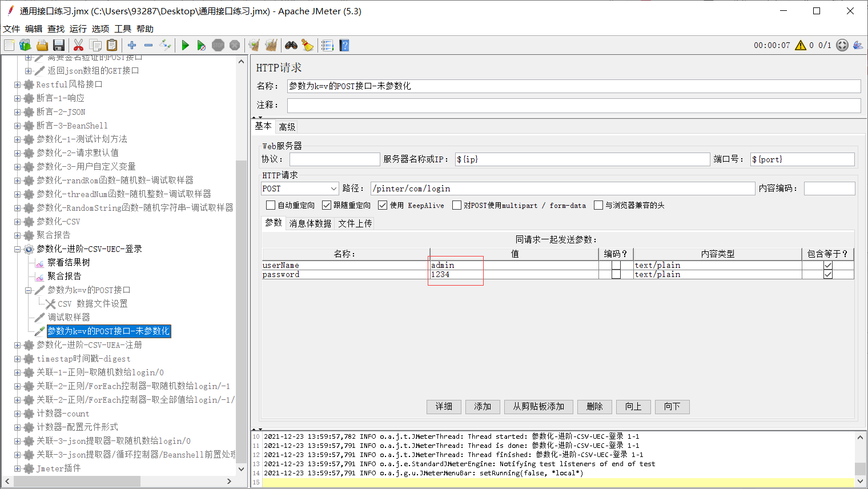Screen dimensions: 868x489
Task: Expand 计数器-count tree node
Action: point(18,414)
